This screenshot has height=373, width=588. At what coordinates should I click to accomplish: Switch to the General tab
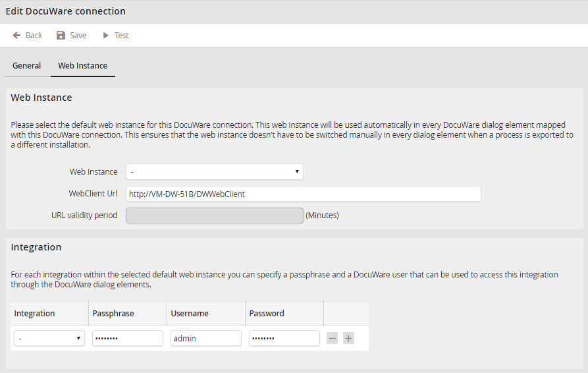pos(26,66)
